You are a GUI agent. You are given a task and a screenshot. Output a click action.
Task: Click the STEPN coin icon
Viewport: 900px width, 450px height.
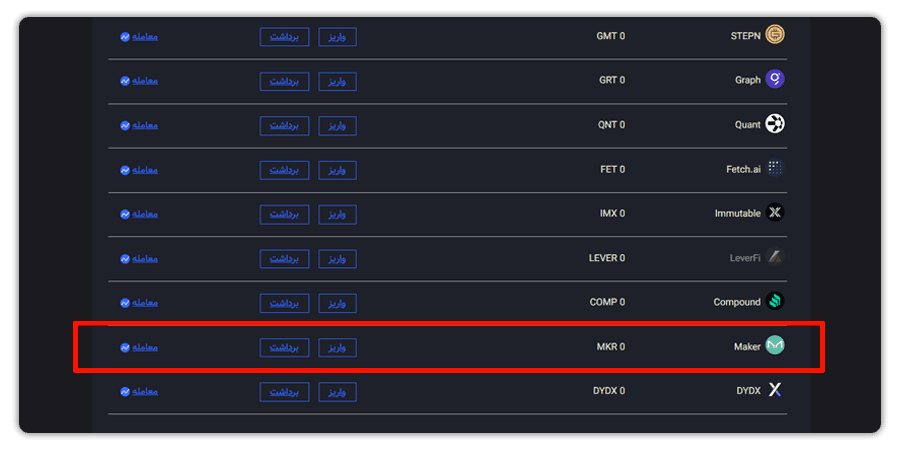(x=775, y=35)
